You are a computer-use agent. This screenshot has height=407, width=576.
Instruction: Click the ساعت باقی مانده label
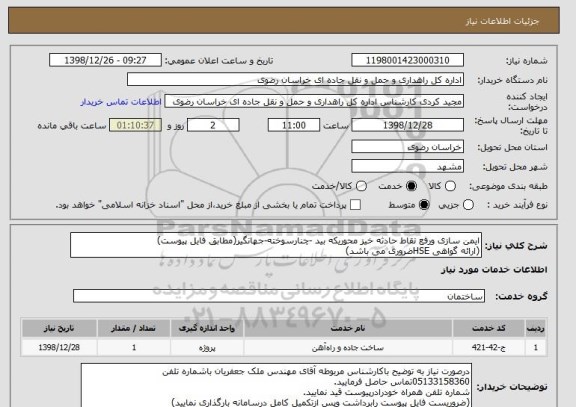72,126
